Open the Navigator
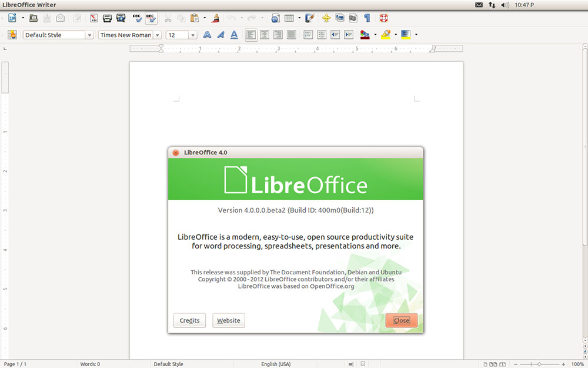Screen dimensions: 588x368 (352, 18)
